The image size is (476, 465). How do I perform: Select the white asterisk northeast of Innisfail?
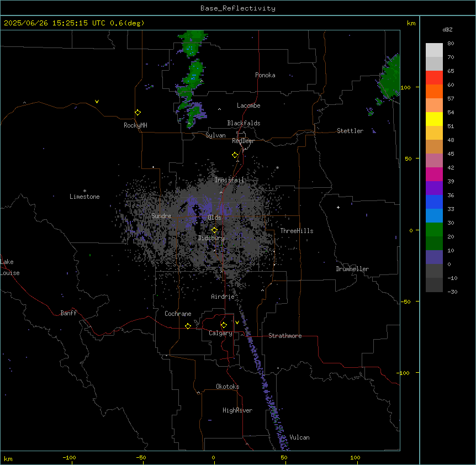(x=277, y=168)
